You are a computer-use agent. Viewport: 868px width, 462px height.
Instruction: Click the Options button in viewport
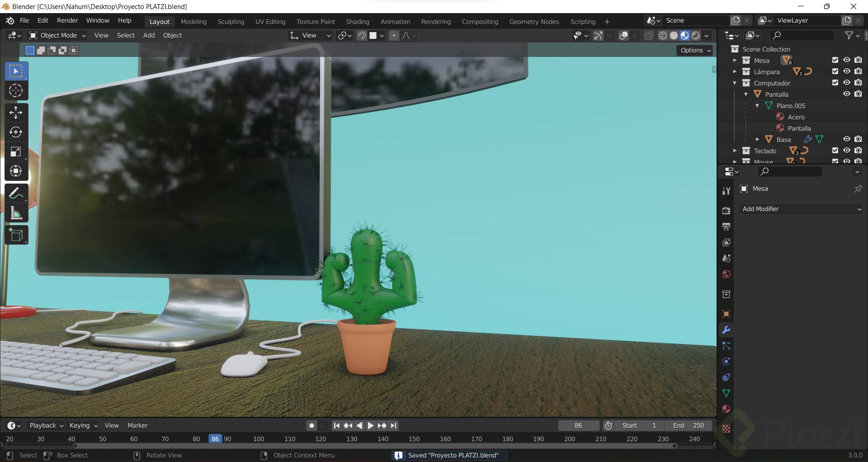click(x=695, y=50)
